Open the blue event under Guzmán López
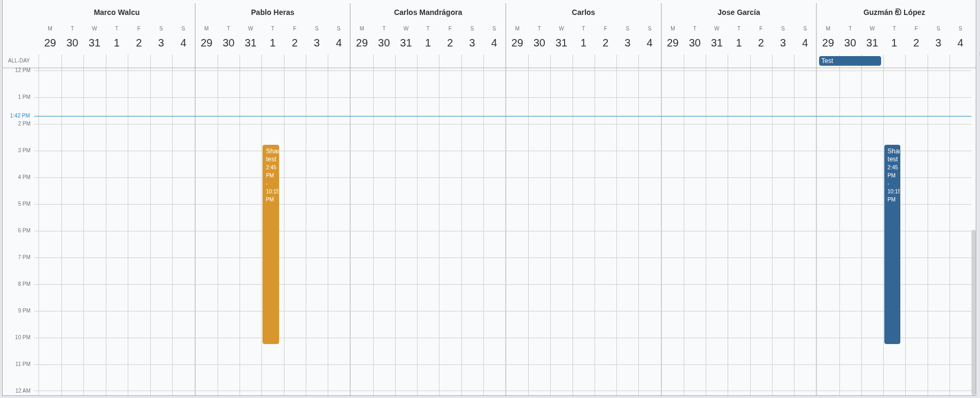This screenshot has width=980, height=398. point(892,244)
